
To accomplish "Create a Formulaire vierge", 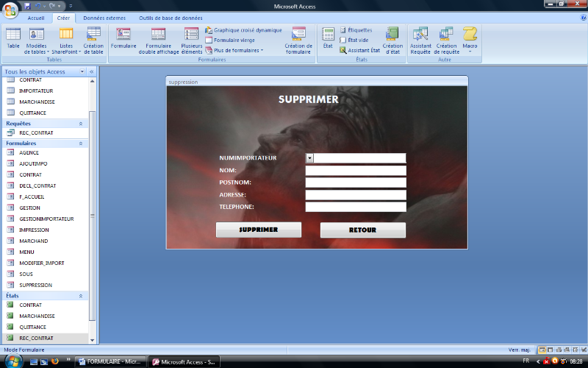I will tap(230, 40).
